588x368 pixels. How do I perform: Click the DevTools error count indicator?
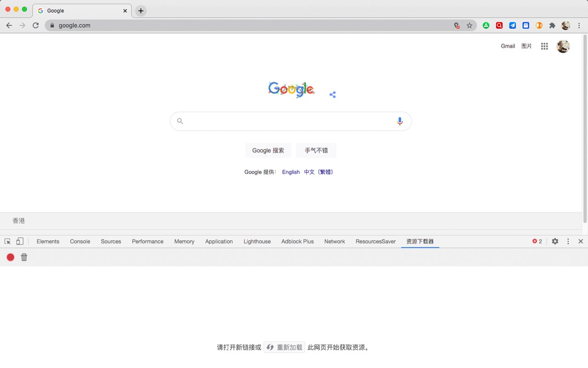click(x=537, y=241)
